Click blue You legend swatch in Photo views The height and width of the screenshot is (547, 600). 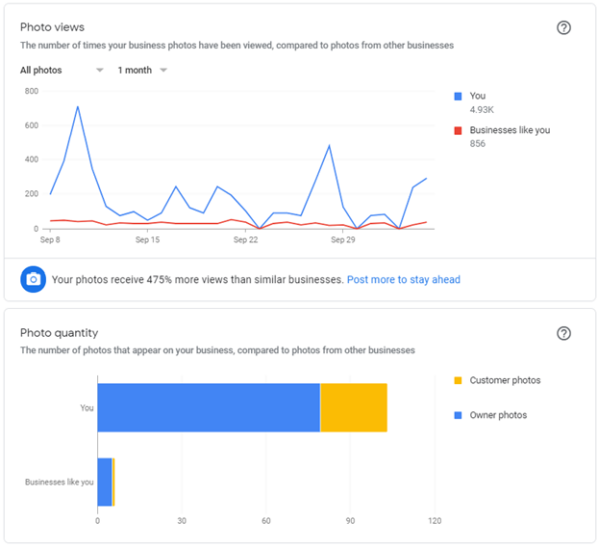[458, 96]
